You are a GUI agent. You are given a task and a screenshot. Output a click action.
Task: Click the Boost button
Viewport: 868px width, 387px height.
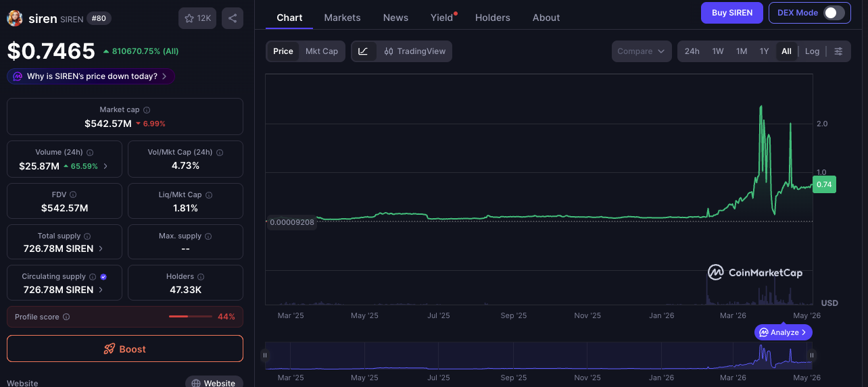(x=125, y=349)
